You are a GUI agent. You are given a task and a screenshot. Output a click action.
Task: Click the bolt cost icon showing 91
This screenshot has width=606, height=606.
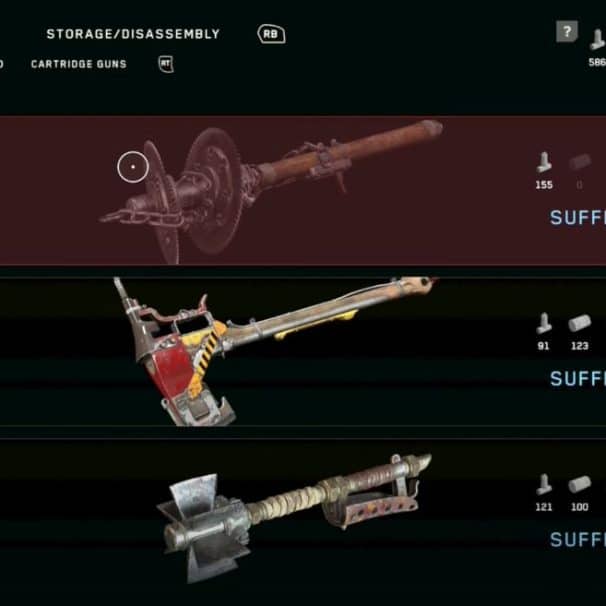[x=544, y=323]
